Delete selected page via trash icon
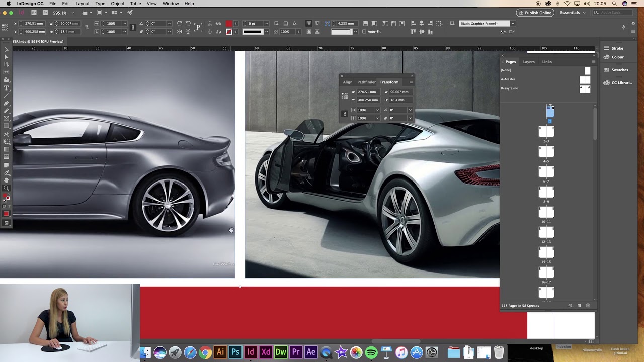The width and height of the screenshot is (644, 362). point(588,306)
